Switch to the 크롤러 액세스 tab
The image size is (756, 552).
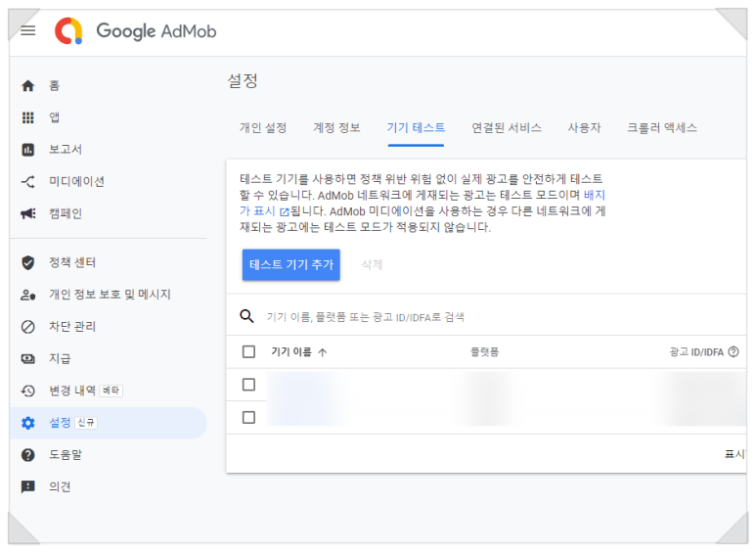661,128
